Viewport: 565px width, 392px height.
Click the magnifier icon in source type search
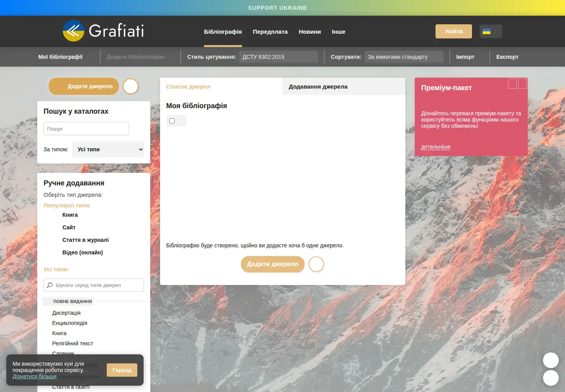click(50, 285)
